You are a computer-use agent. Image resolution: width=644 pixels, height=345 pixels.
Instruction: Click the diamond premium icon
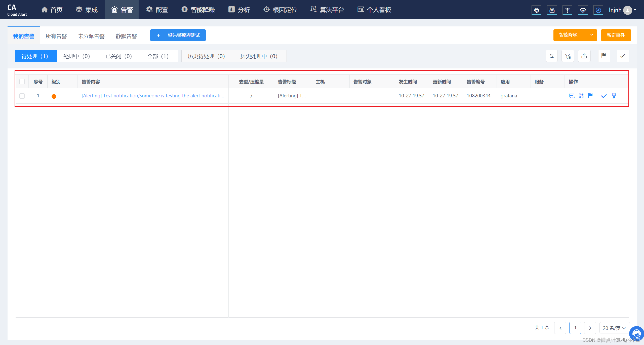(583, 10)
